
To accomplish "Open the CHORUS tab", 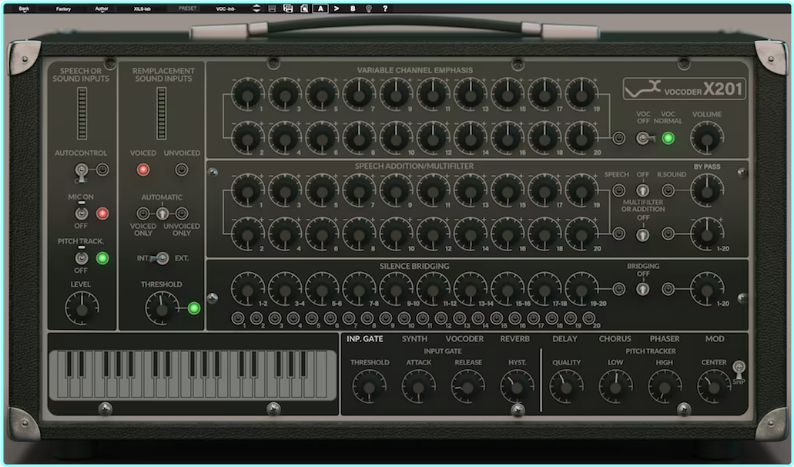I will (x=615, y=339).
